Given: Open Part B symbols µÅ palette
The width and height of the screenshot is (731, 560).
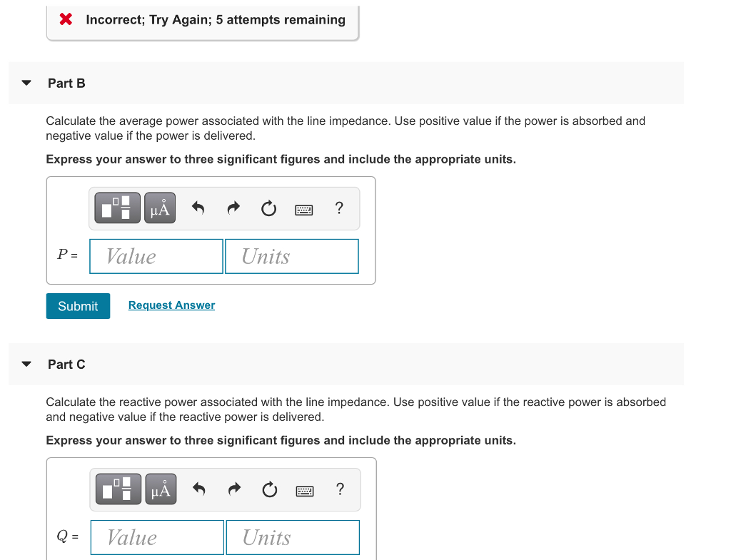Looking at the screenshot, I should [160, 208].
